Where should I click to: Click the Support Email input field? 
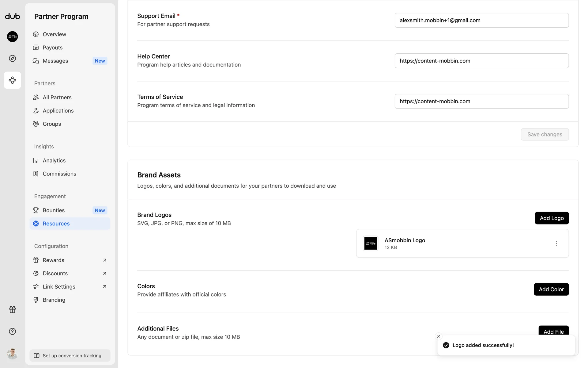click(481, 20)
